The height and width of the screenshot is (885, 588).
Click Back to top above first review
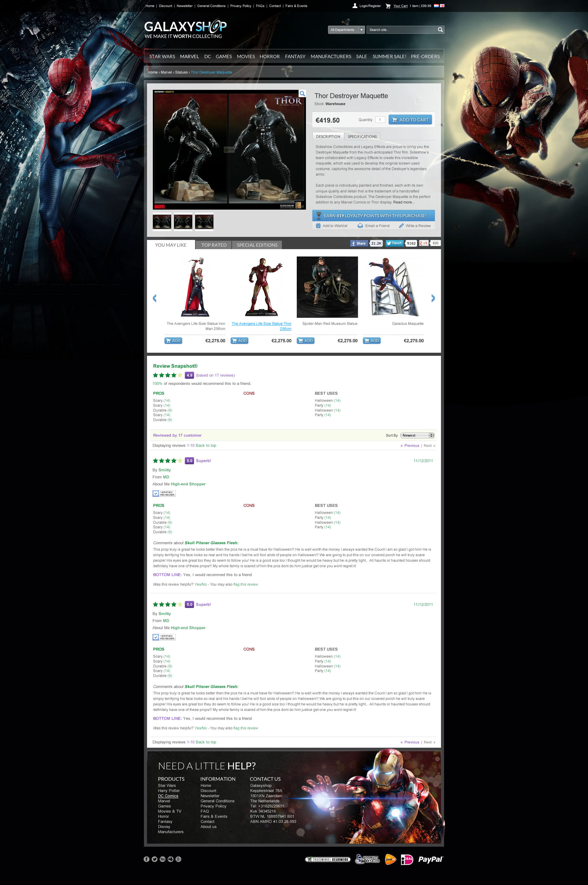coord(206,446)
